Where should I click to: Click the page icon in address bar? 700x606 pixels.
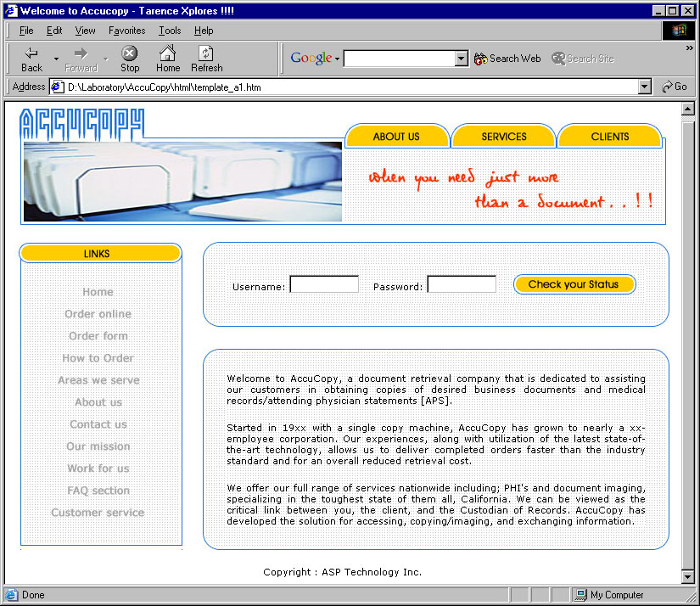tap(57, 87)
